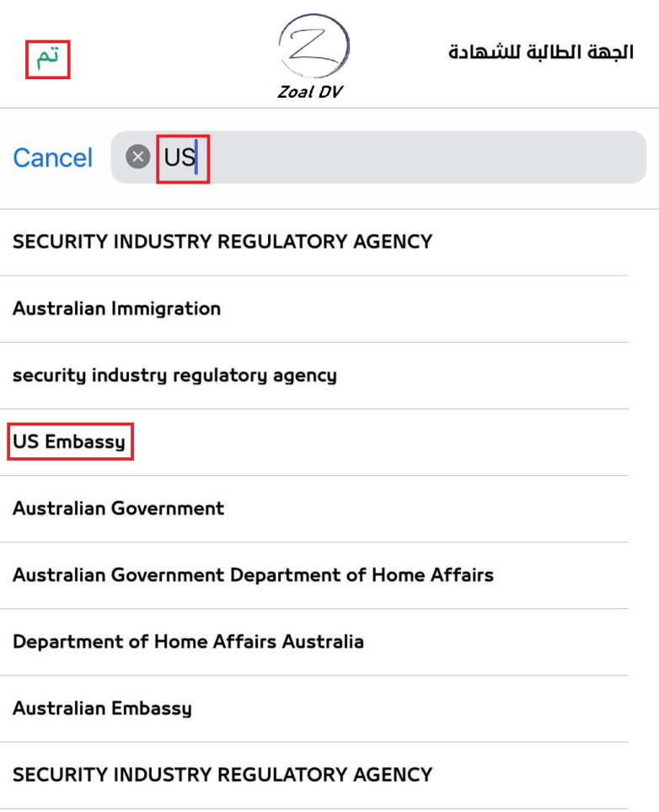Screen dimensions: 659x812
Task: Choose Australian Immigration from results
Action: (x=116, y=308)
